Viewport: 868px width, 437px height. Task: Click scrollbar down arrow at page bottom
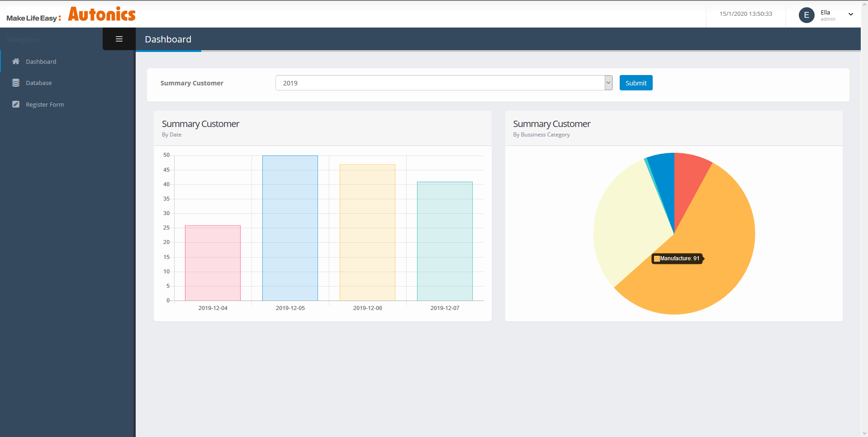(x=864, y=433)
